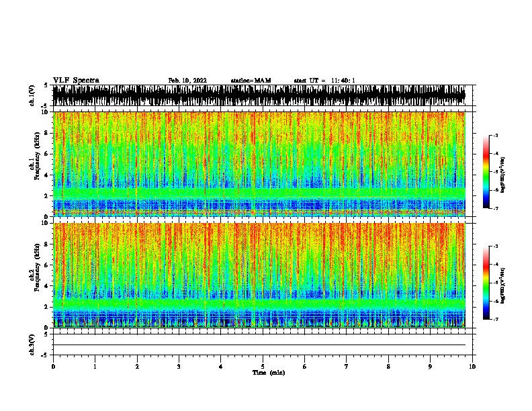Click the green 2 kHz band in ch.2 spectrogram
The width and height of the screenshot is (532, 411).
(x=259, y=304)
